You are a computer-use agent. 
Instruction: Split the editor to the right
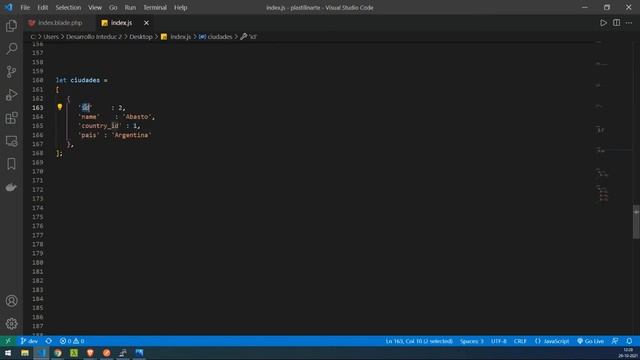click(616, 23)
